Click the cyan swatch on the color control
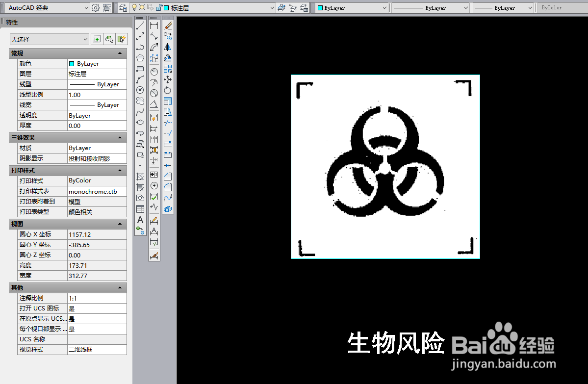 click(320, 8)
